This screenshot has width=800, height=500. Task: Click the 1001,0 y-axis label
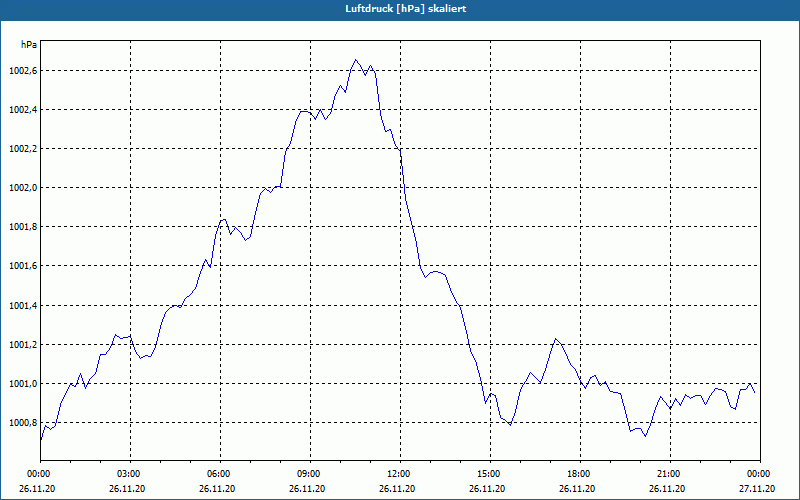click(x=23, y=384)
